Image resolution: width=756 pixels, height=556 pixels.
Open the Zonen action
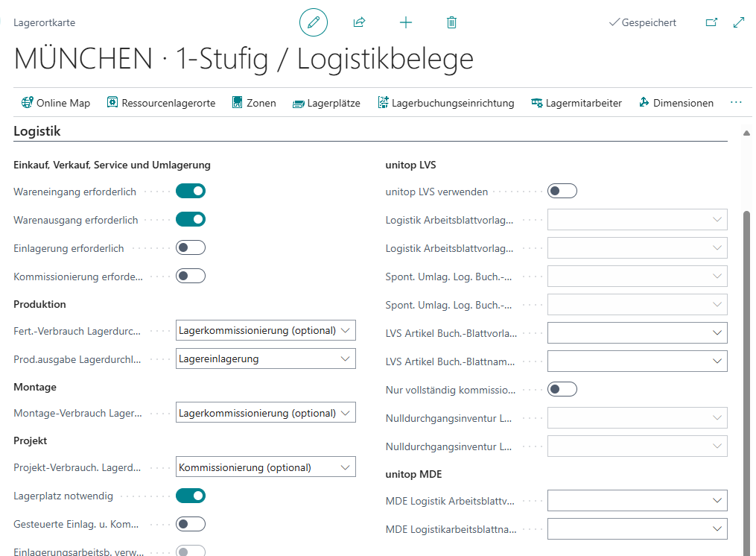pyautogui.click(x=254, y=103)
